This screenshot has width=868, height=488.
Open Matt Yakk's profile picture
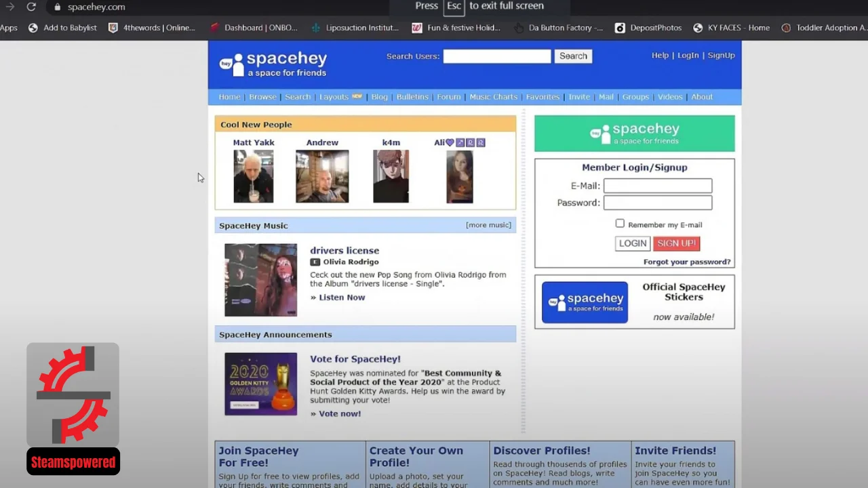[x=254, y=176]
